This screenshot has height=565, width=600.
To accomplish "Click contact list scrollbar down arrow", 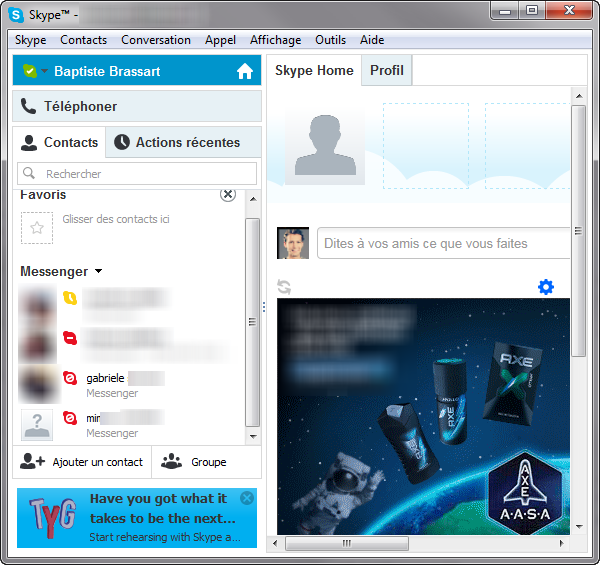I will (253, 436).
